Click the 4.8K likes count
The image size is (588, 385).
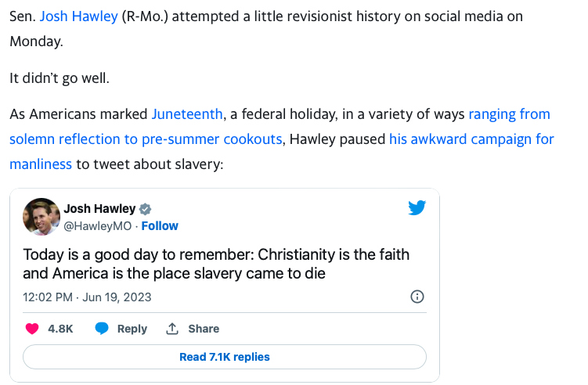(x=60, y=329)
